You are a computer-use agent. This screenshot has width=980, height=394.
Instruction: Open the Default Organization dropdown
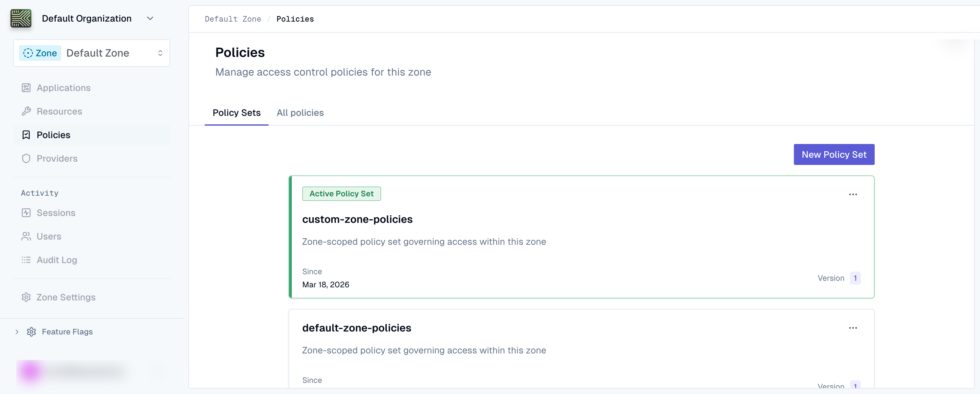tap(150, 18)
